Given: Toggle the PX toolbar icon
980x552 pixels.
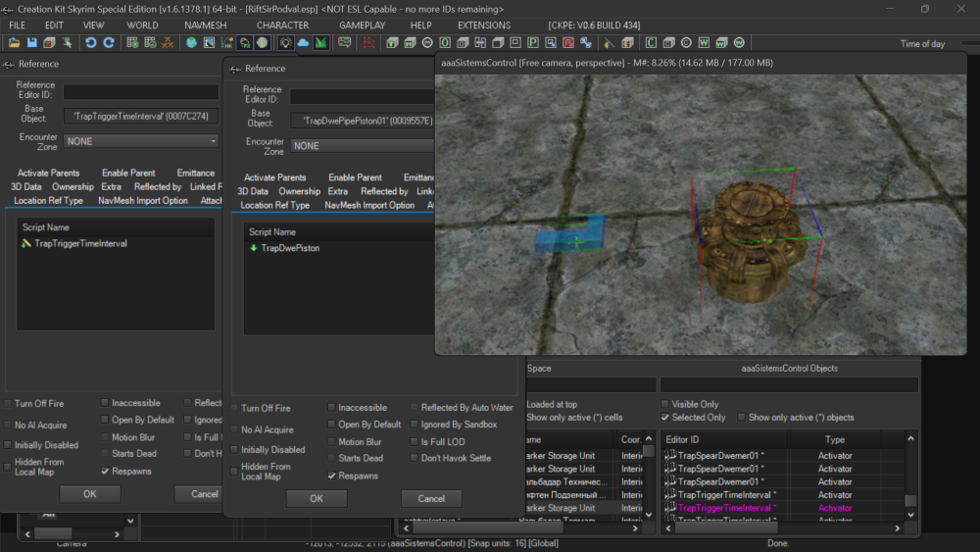Looking at the screenshot, I should click(245, 42).
